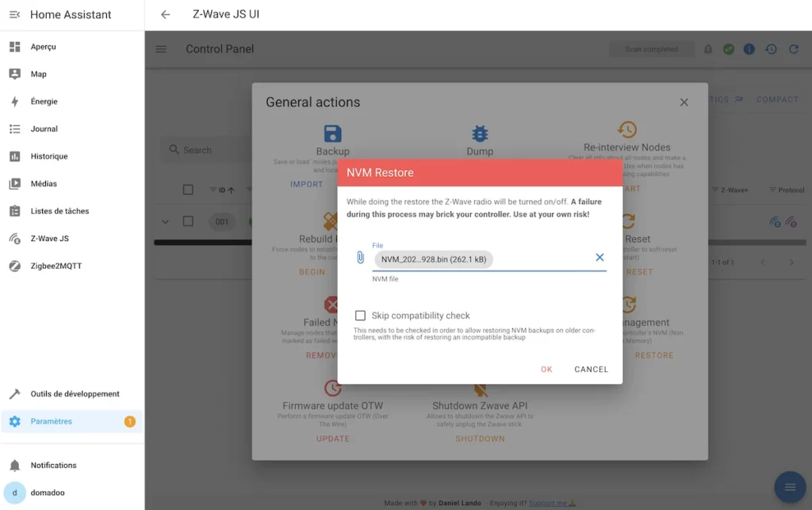Click the refresh icon in Control Panel
Image resolution: width=812 pixels, height=510 pixels.
click(794, 49)
